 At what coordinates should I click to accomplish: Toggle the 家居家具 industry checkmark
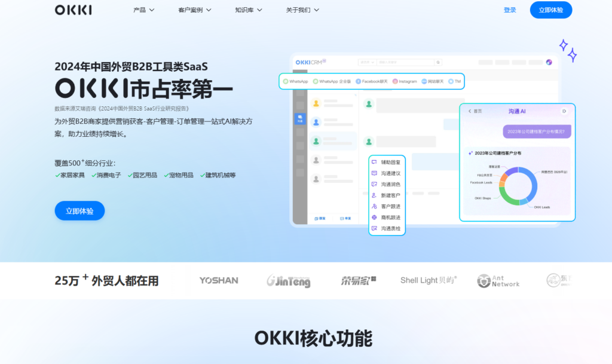tap(58, 176)
